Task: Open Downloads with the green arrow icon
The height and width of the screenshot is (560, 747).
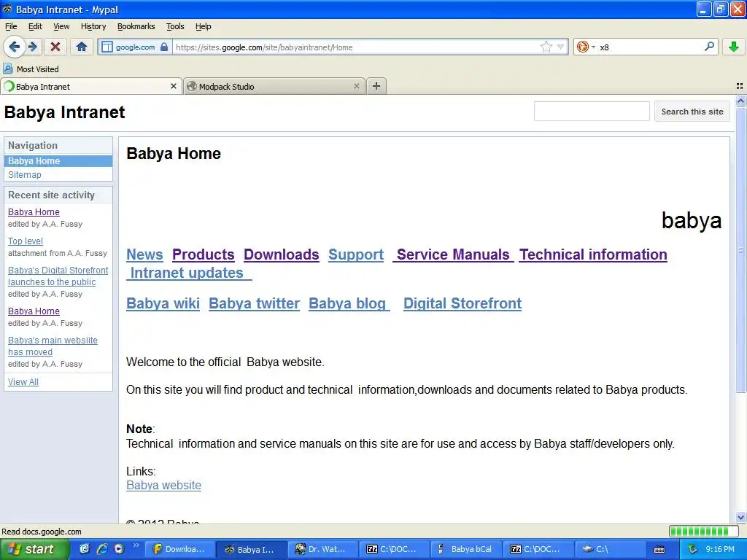Action: click(x=734, y=47)
